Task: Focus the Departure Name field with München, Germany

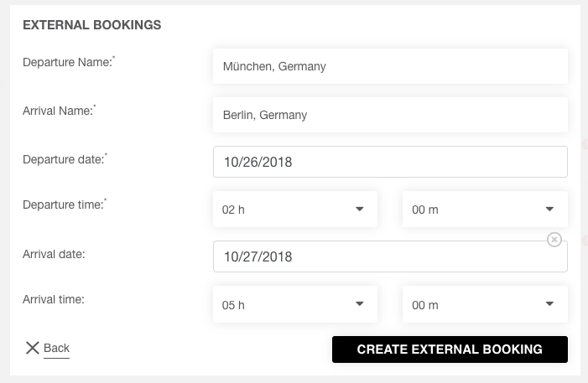Action: [x=390, y=66]
